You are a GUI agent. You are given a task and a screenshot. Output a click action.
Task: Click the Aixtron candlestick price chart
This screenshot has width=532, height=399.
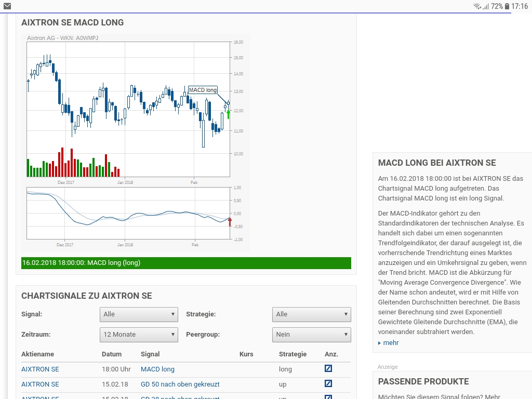click(x=128, y=109)
